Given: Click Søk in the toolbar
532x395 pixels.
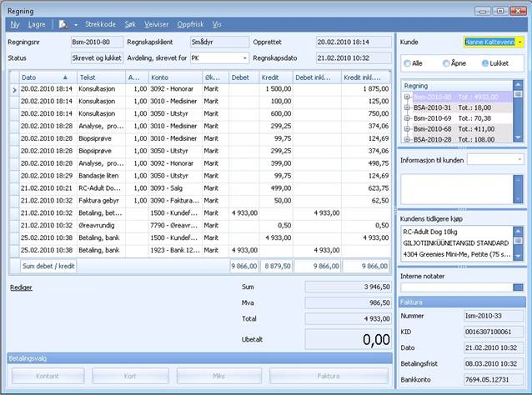Looking at the screenshot, I should pyautogui.click(x=129, y=24).
